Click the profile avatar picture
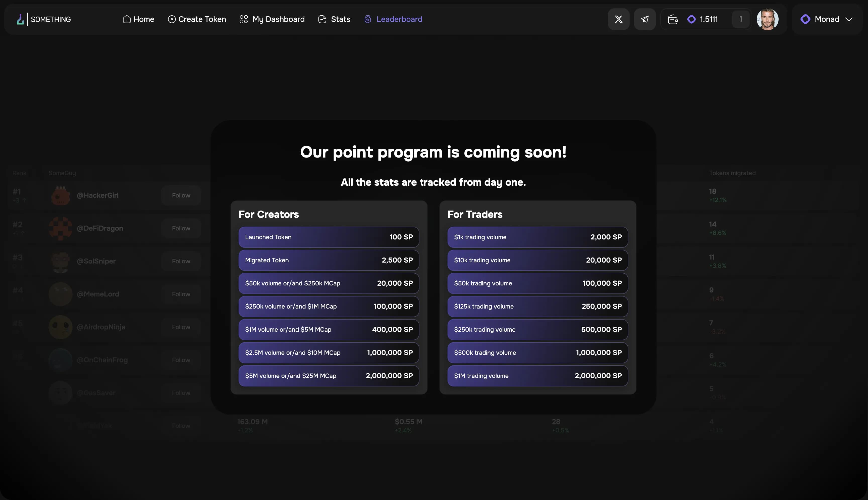 pyautogui.click(x=768, y=19)
